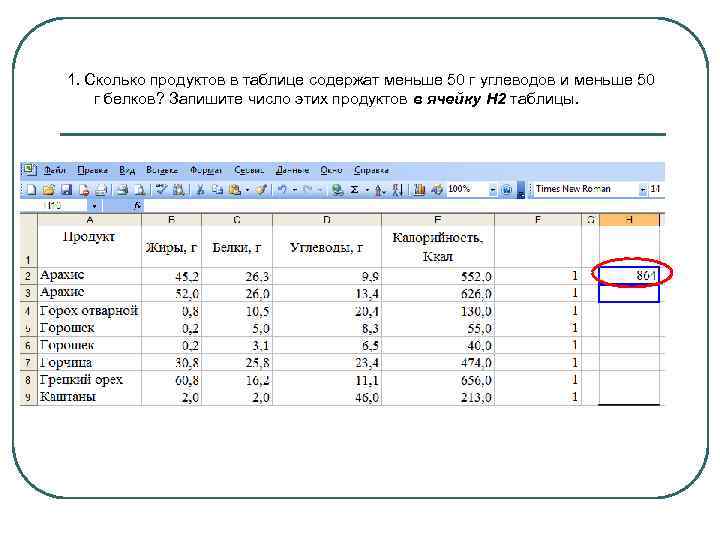
Task: Launch the Chart Wizard icon
Action: (x=419, y=190)
